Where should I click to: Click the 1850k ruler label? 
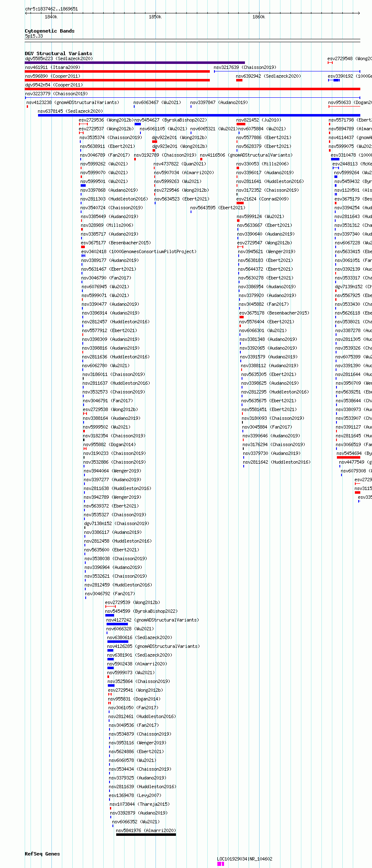pos(155,17)
